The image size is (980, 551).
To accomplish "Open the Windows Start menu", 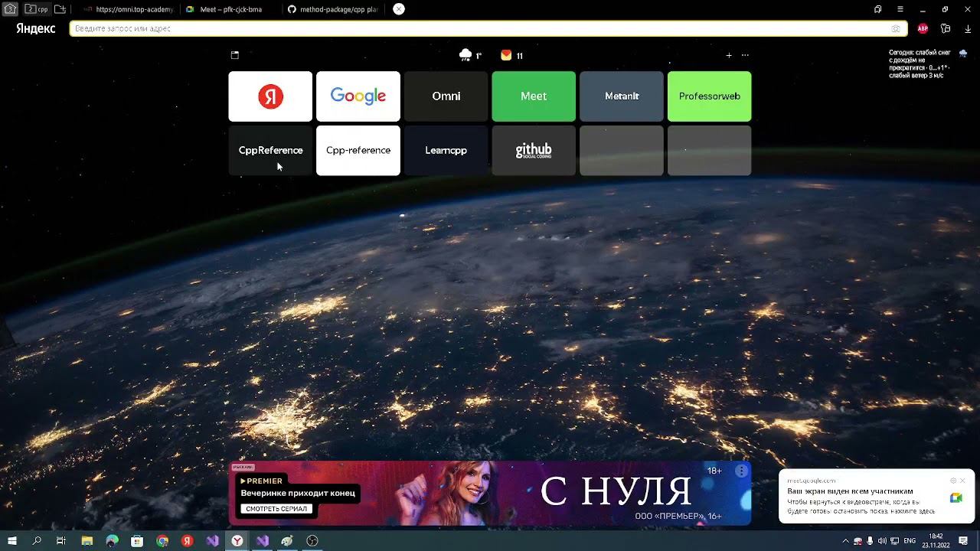I will (x=12, y=541).
